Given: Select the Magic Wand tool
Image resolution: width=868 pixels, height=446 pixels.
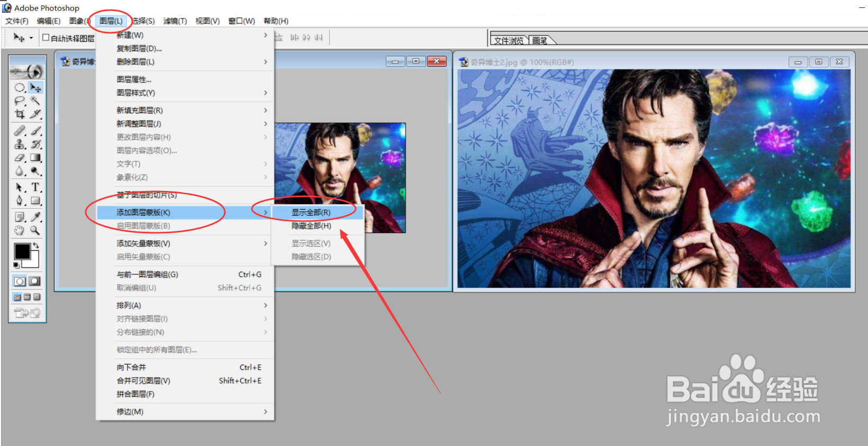Looking at the screenshot, I should (x=35, y=101).
